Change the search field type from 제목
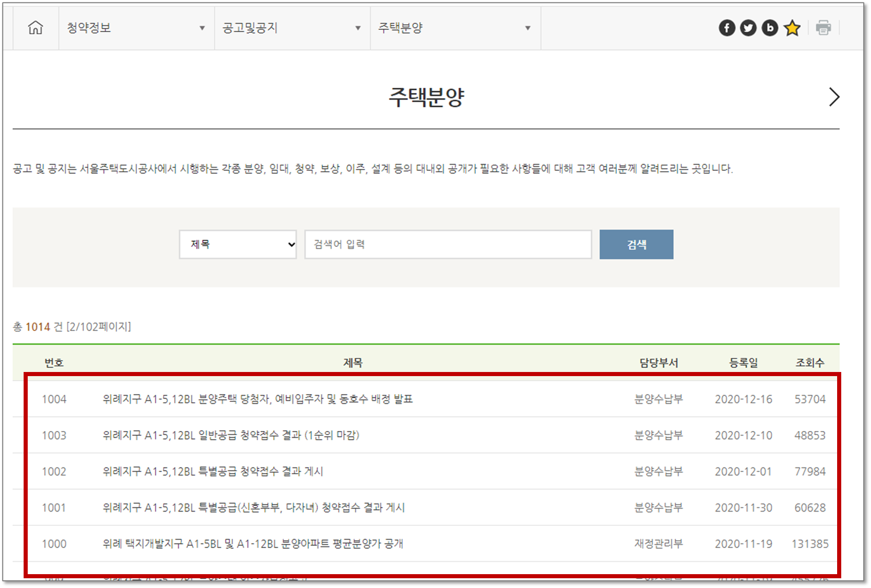 pyautogui.click(x=238, y=244)
